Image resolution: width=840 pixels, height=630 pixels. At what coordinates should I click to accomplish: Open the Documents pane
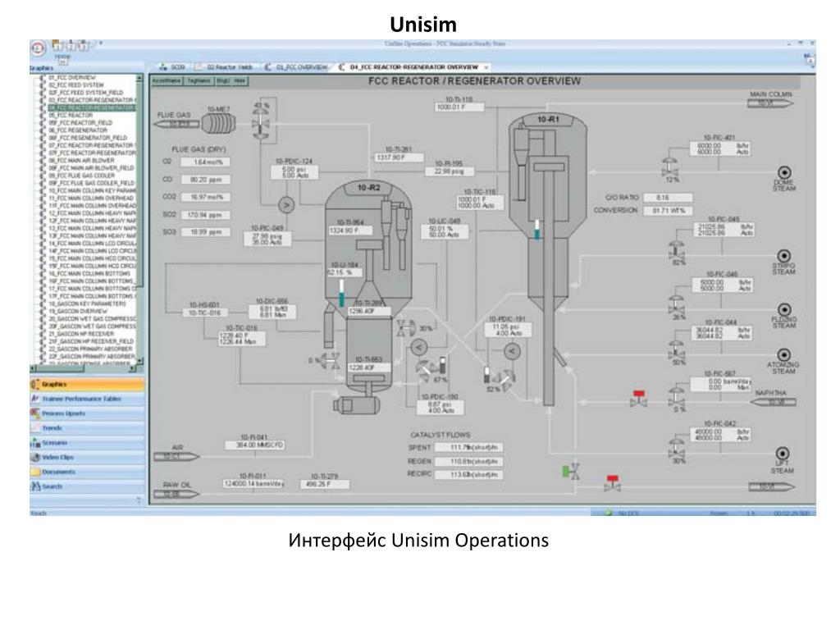point(87,472)
